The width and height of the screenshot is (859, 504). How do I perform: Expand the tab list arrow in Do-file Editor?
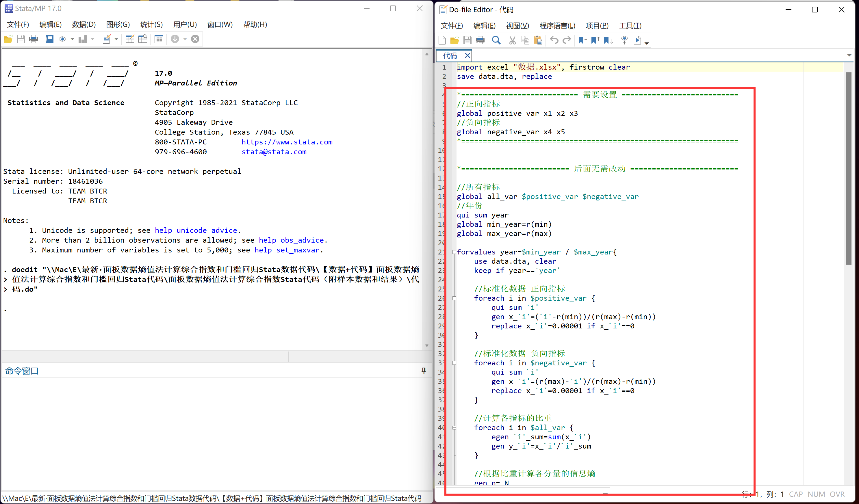click(849, 55)
